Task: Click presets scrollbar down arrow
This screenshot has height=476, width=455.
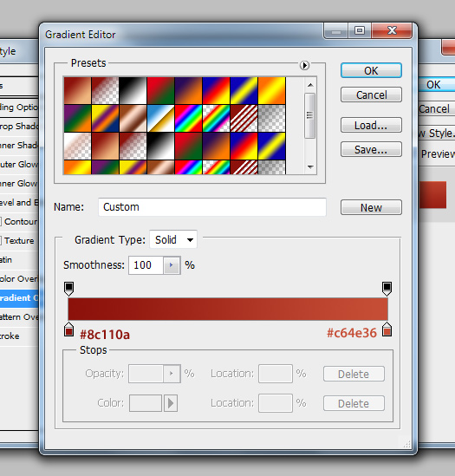Action: coord(310,166)
